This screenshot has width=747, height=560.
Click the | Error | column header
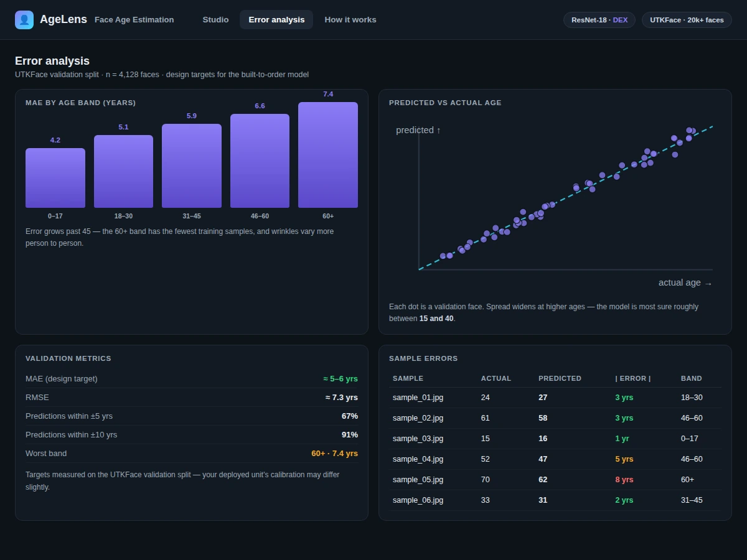(633, 378)
